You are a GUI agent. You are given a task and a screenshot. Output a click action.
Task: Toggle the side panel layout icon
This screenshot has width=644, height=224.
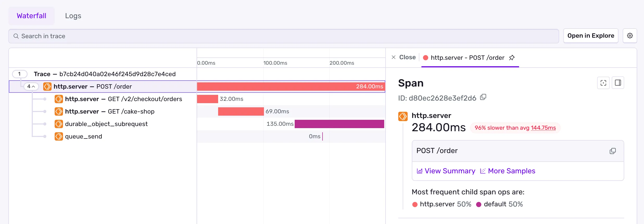[618, 83]
